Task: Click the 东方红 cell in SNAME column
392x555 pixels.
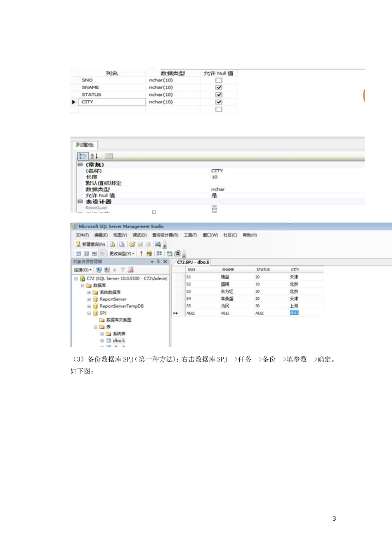Action: (227, 292)
